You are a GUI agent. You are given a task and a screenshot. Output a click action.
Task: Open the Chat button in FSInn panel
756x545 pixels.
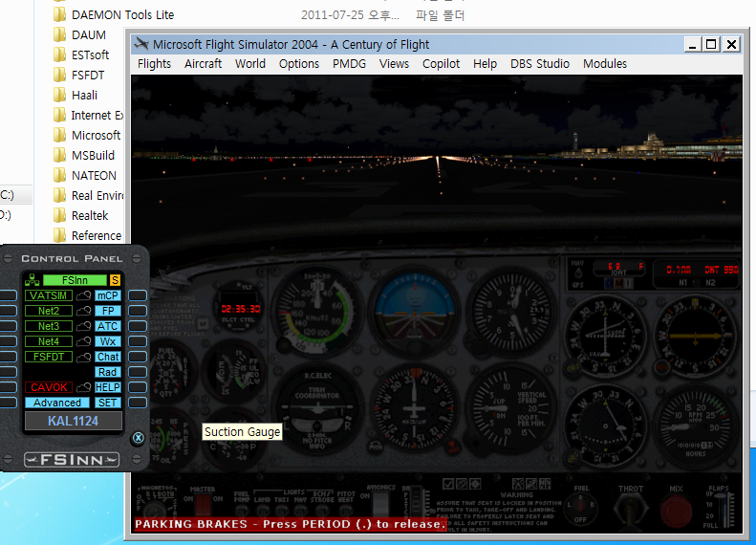(107, 357)
